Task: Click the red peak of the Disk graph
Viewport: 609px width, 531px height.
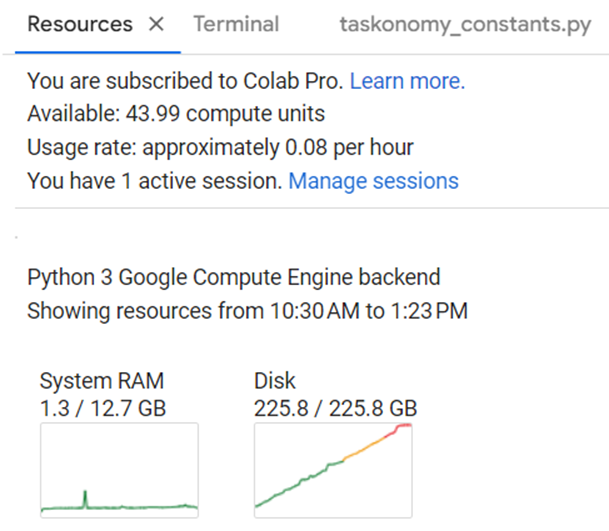Action: click(x=402, y=427)
